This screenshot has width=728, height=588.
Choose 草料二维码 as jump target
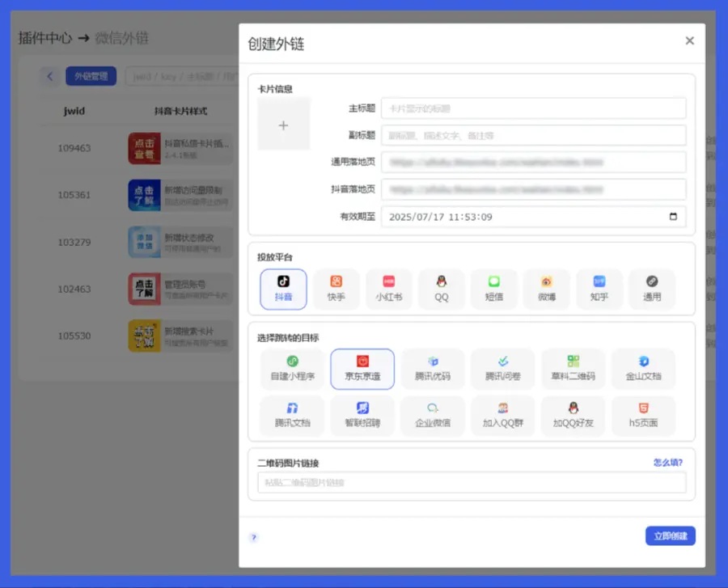click(x=573, y=369)
